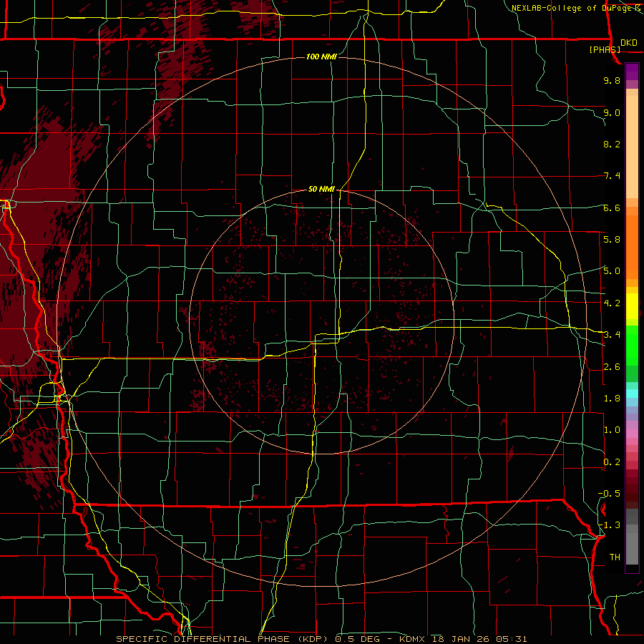This screenshot has width=644, height=644.
Task: Click the 6.6 value on the scale
Action: (612, 208)
